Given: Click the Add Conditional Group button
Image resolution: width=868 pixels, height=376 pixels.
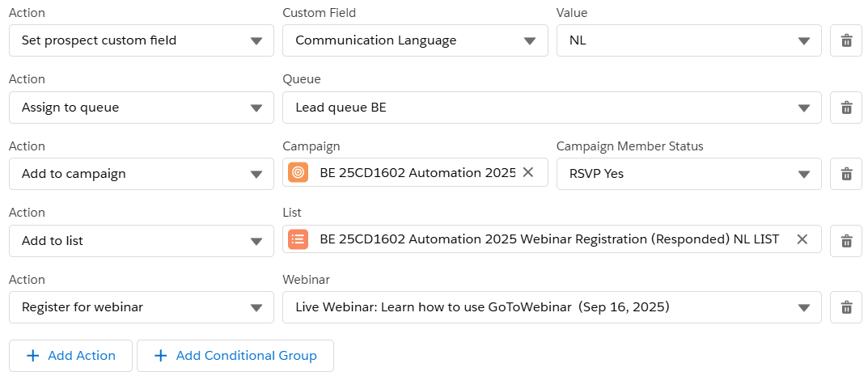Looking at the screenshot, I should [x=235, y=356].
